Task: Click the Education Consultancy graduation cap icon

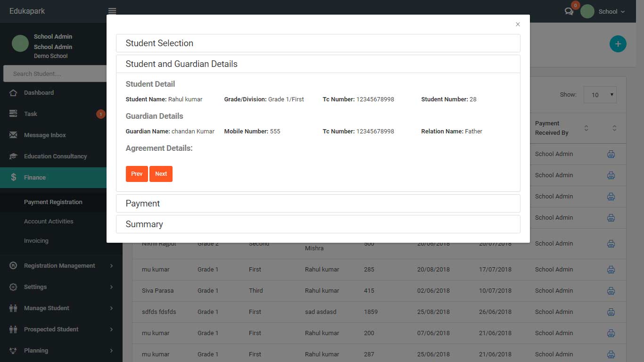Action: (x=13, y=156)
